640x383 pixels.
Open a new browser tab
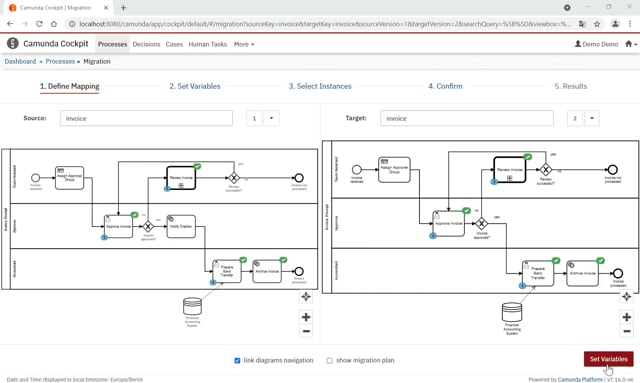click(x=123, y=7)
